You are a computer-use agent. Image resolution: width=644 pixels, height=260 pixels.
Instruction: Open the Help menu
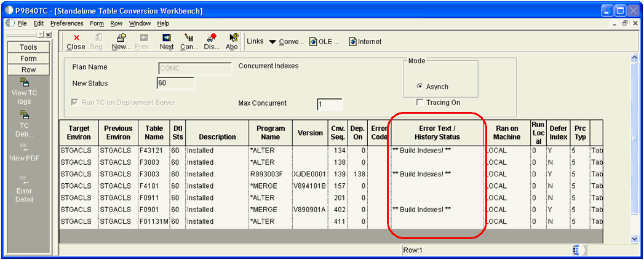click(163, 23)
